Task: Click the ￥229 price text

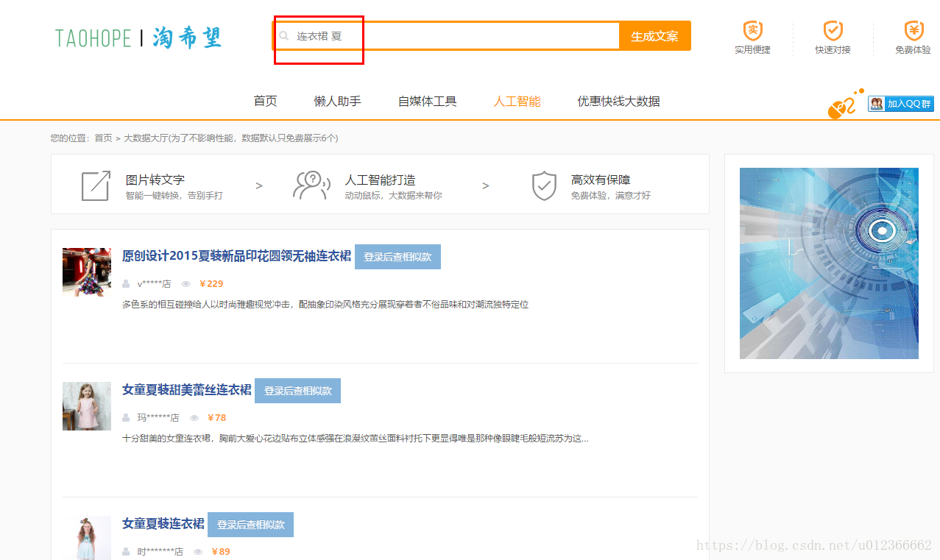Action: (x=211, y=283)
